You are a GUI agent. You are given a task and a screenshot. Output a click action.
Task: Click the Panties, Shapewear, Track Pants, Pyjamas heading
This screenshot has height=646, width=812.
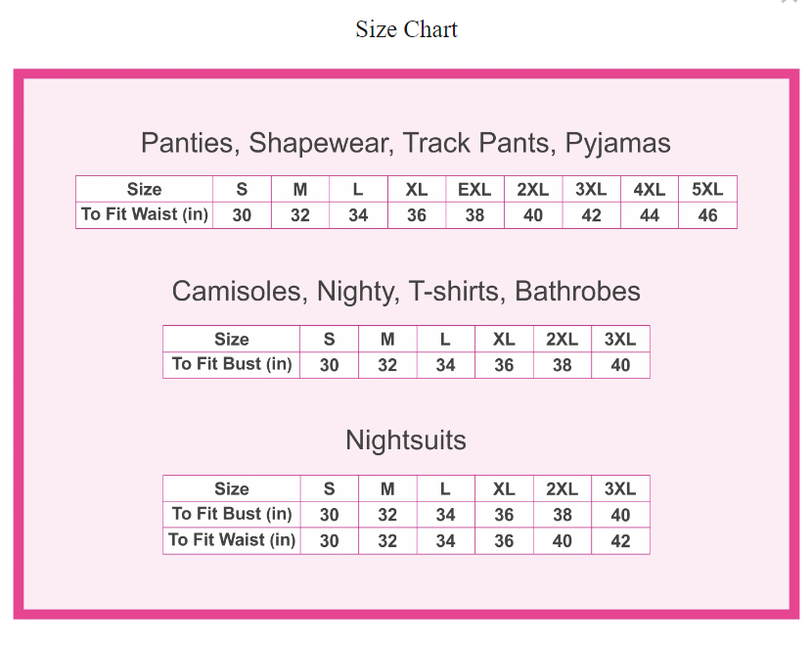(x=406, y=143)
